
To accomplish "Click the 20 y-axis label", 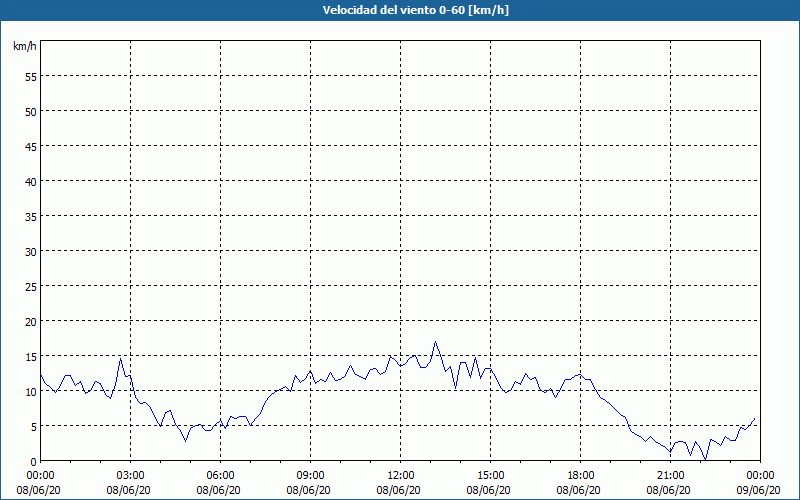I will pos(30,321).
